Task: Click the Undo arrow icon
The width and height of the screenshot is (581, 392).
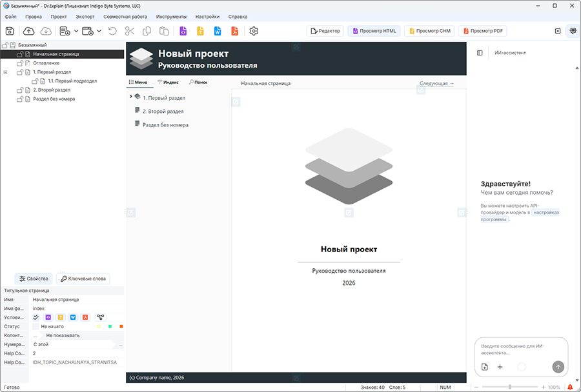Action: pos(112,31)
